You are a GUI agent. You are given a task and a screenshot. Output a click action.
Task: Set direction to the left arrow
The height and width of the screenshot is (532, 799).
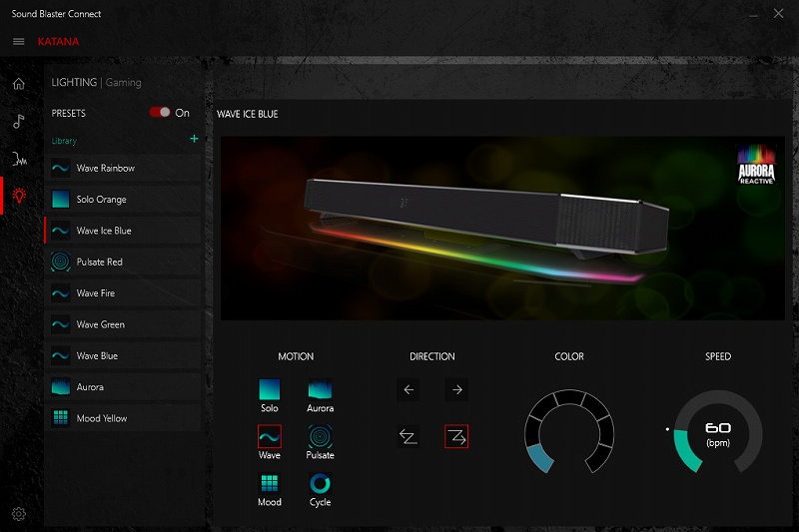[x=408, y=389]
